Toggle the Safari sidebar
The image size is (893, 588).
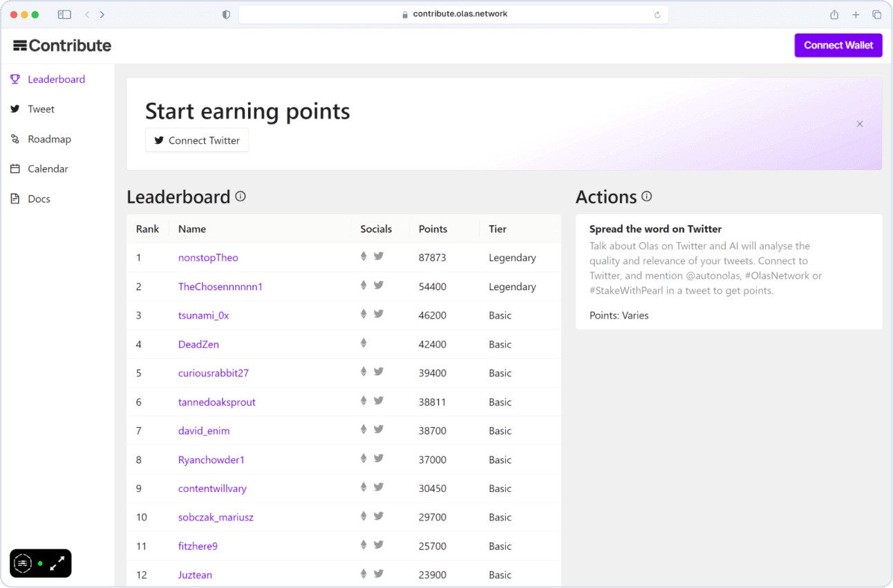tap(64, 15)
